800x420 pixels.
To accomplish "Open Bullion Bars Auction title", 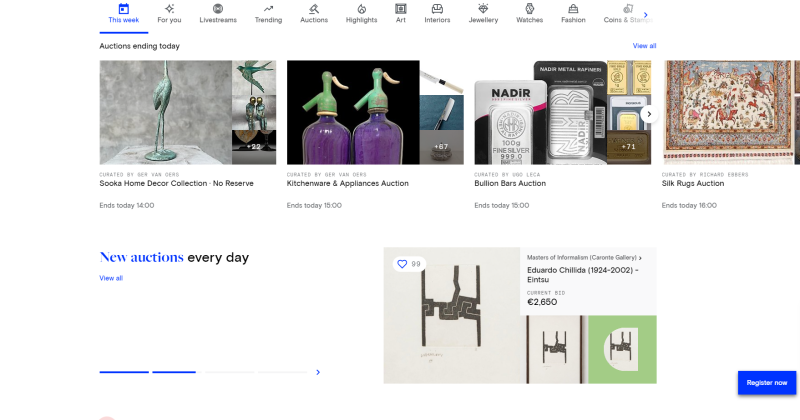I will (x=510, y=183).
